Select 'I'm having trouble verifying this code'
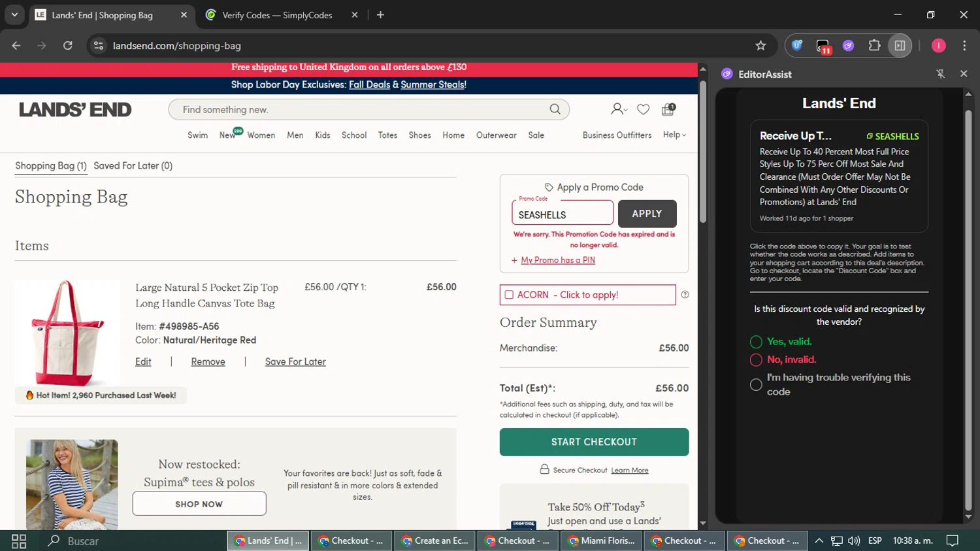The height and width of the screenshot is (551, 980). (x=756, y=385)
